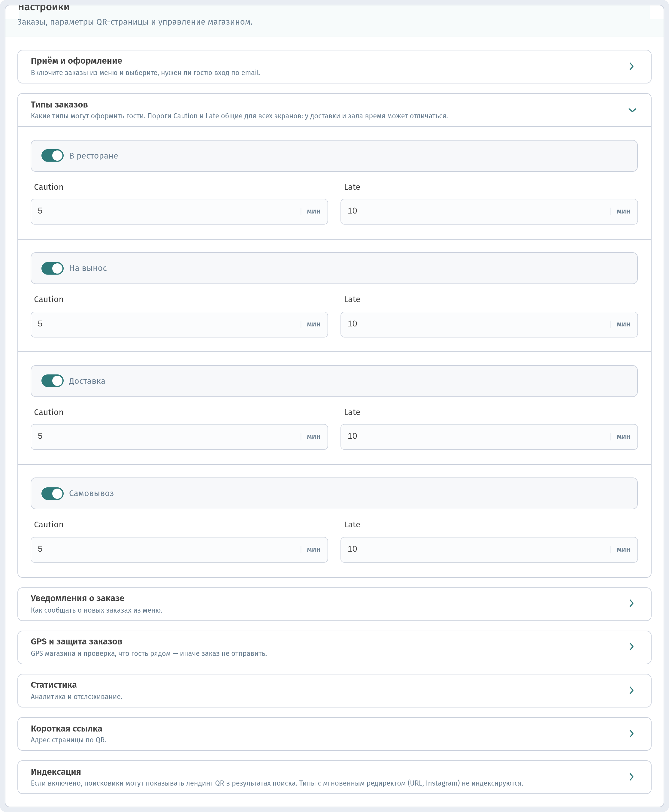Toggle the На вынос switch
The height and width of the screenshot is (812, 669).
[53, 268]
